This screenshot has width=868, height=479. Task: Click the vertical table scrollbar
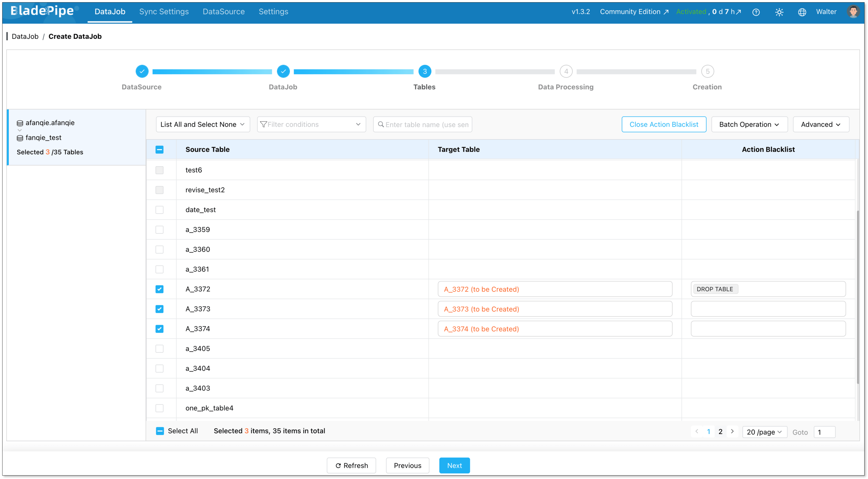tap(858, 297)
